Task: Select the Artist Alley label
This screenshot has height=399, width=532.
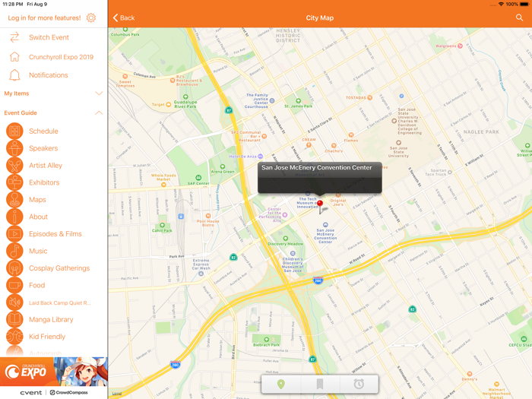Action: (x=46, y=165)
